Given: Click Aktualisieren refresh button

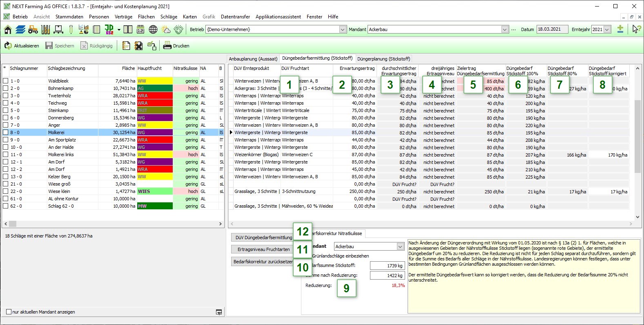Looking at the screenshot, I should tap(22, 46).
